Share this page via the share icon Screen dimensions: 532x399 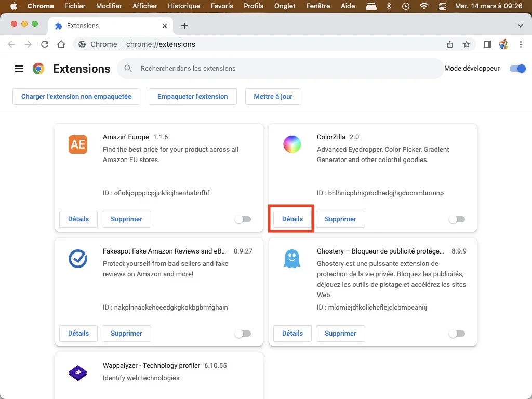click(450, 44)
